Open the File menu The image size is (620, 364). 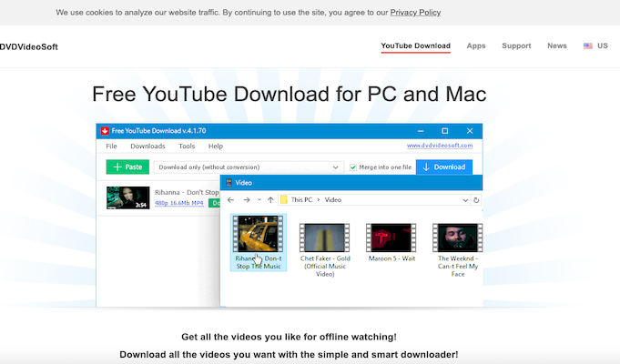pos(111,147)
